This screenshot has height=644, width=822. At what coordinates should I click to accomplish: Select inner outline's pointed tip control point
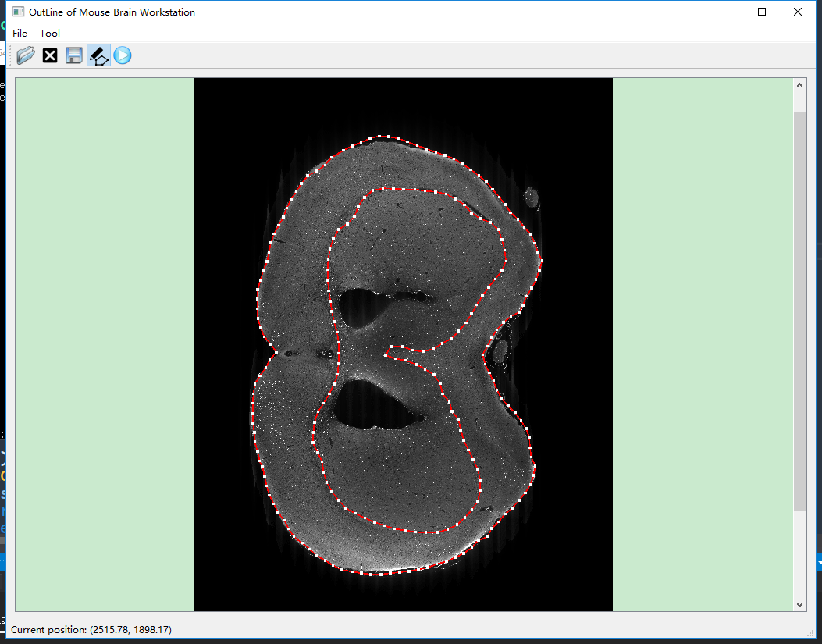click(x=386, y=354)
